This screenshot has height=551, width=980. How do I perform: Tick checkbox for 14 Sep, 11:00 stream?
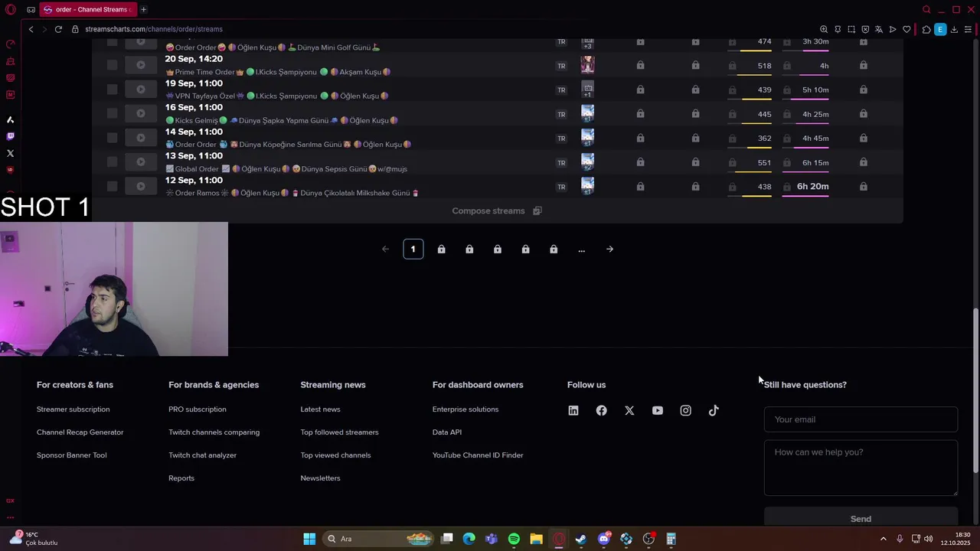coord(112,138)
